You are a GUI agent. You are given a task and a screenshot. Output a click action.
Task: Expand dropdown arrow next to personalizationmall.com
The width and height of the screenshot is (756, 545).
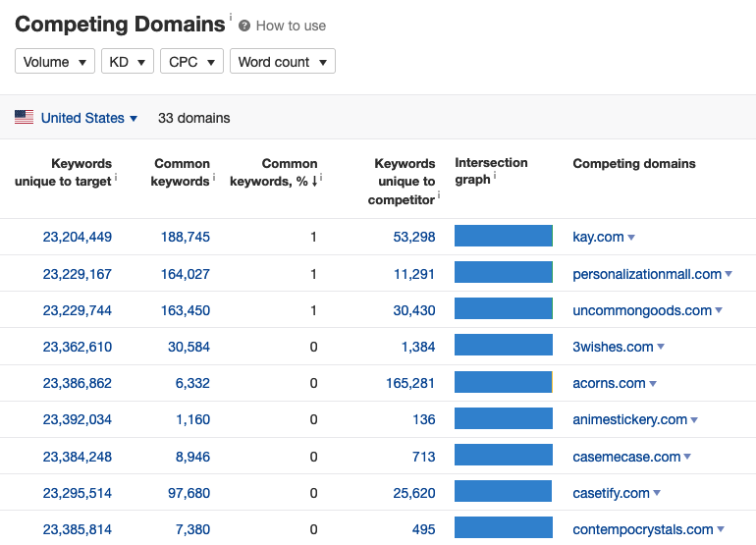(x=729, y=274)
